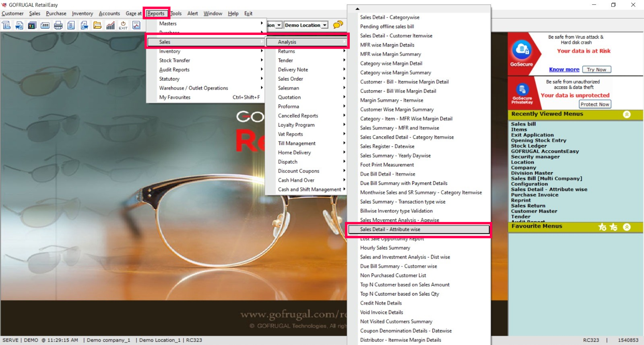
Task: Open the report document icon right of the printer
Action: (x=71, y=25)
